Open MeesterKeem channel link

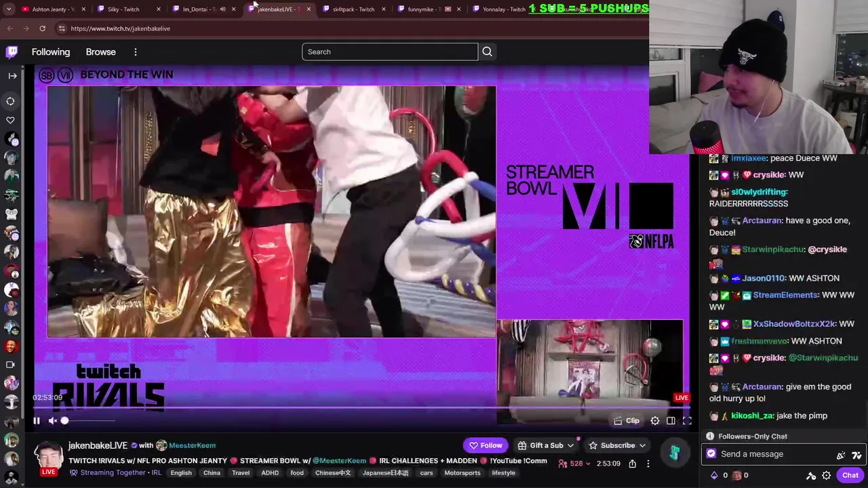(192, 445)
